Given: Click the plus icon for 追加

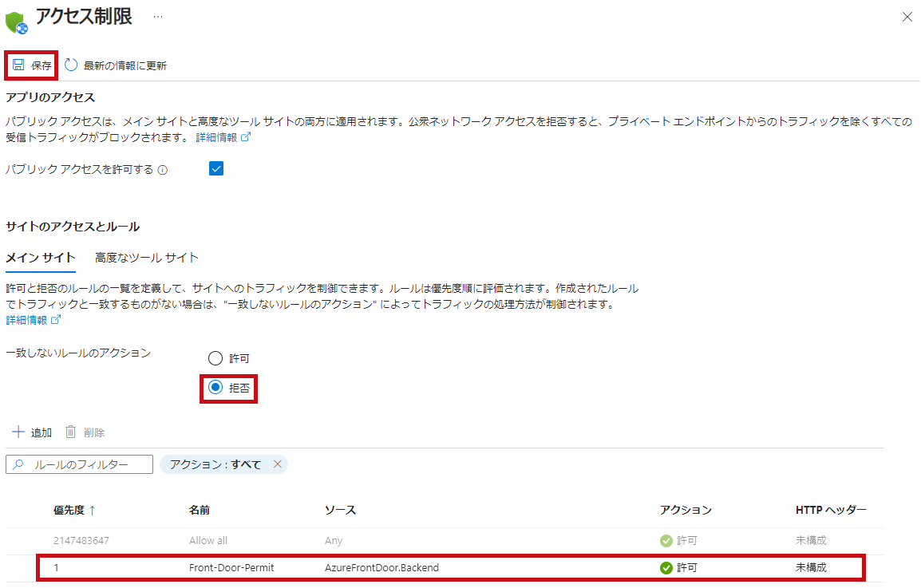Looking at the screenshot, I should [x=18, y=432].
